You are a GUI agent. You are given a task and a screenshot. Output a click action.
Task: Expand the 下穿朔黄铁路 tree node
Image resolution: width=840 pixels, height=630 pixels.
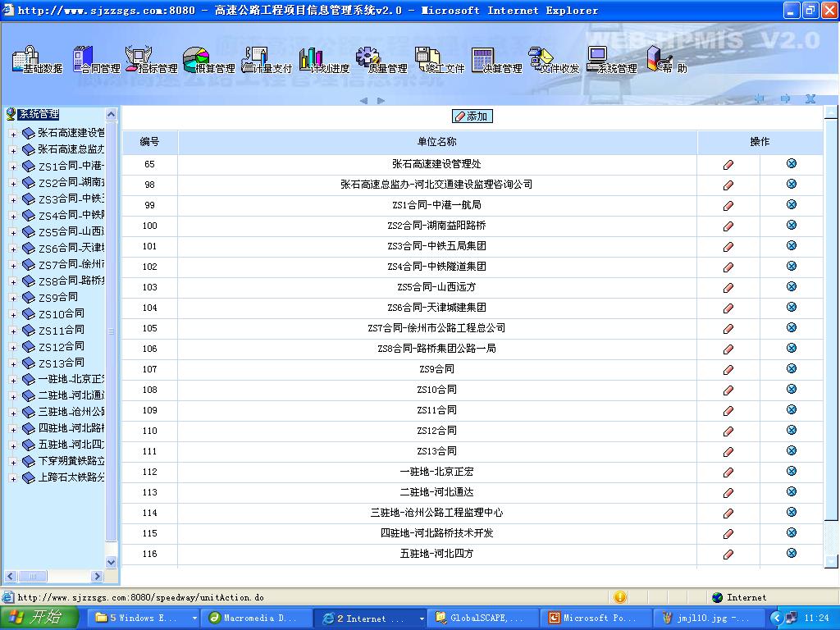(x=13, y=463)
